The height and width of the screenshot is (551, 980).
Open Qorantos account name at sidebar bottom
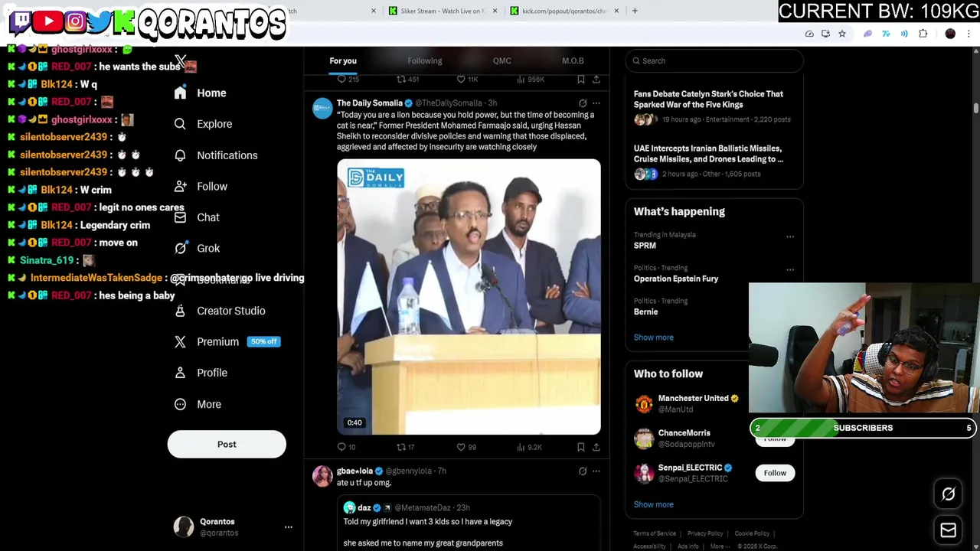point(217,522)
